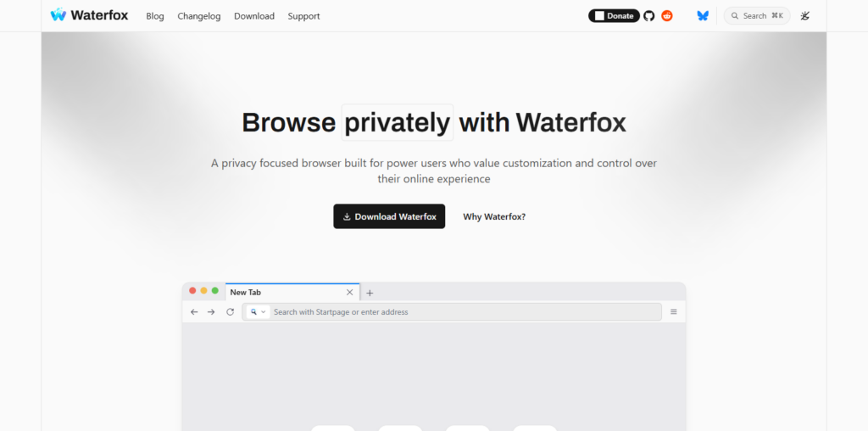The height and width of the screenshot is (431, 868).
Task: Click the highlighted word privately in the headline
Action: coord(398,122)
